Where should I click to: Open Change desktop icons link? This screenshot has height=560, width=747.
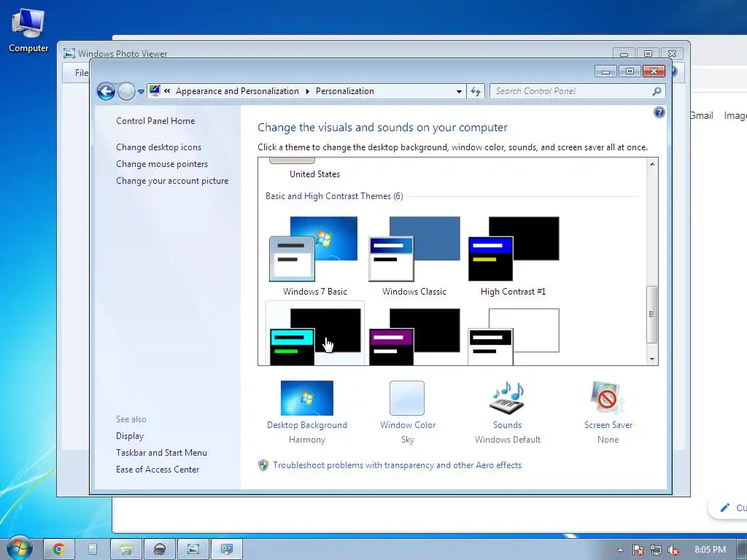(158, 147)
